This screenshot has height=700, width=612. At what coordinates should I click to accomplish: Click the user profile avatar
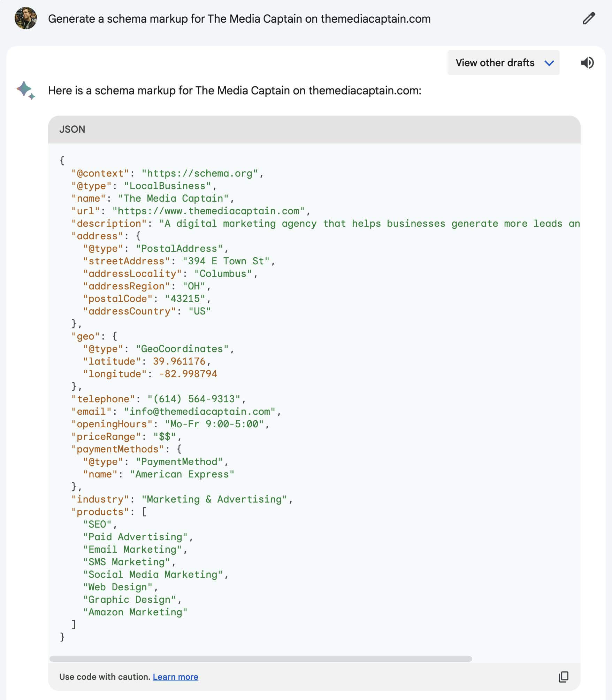[25, 18]
